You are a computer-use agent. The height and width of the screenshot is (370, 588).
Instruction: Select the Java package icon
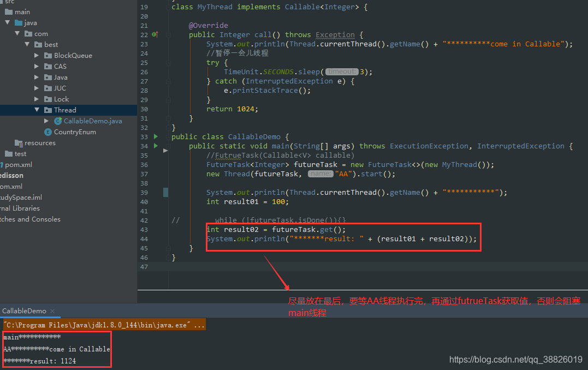point(47,77)
